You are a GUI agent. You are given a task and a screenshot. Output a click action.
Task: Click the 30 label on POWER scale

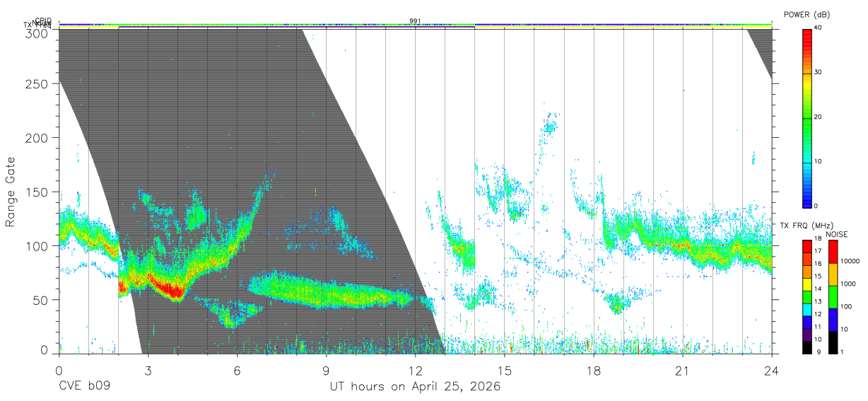[x=818, y=73]
